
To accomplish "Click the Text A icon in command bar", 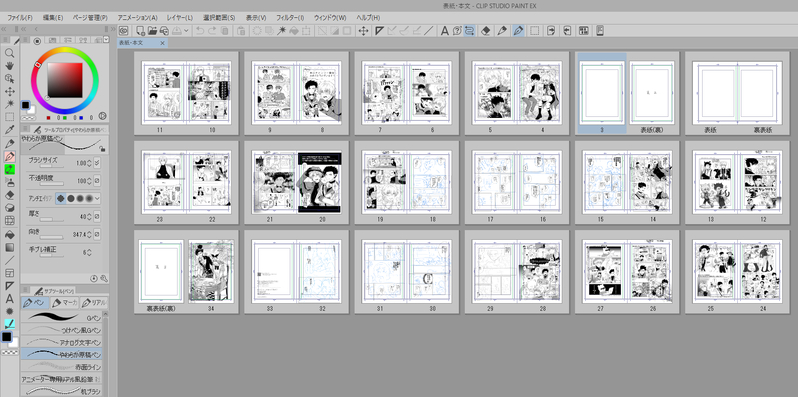I will pos(444,31).
